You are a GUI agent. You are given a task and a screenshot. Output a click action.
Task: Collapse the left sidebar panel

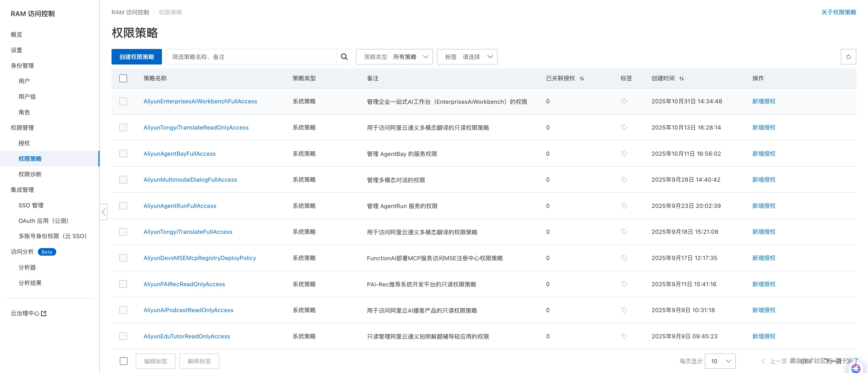point(104,212)
